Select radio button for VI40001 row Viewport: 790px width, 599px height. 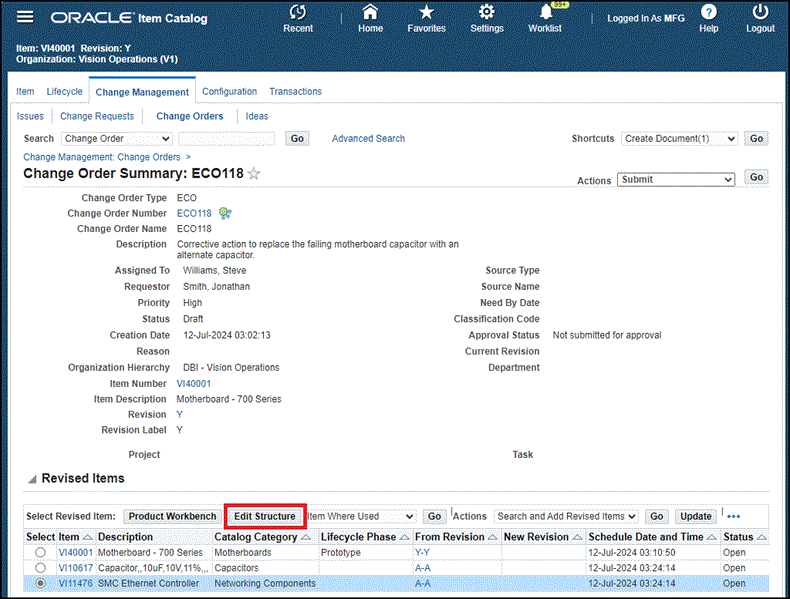coord(40,553)
